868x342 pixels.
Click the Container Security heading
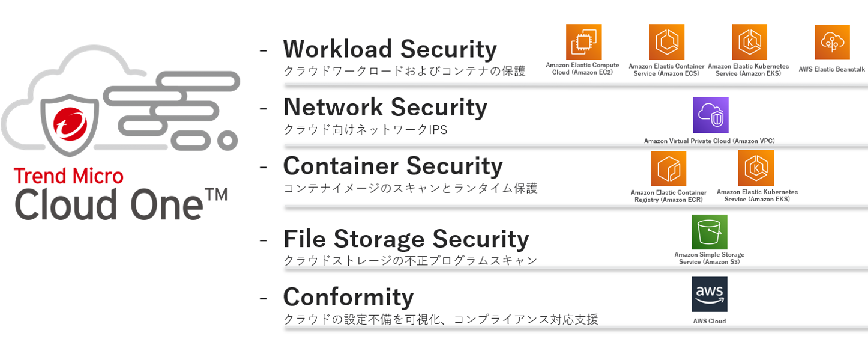coord(393,165)
